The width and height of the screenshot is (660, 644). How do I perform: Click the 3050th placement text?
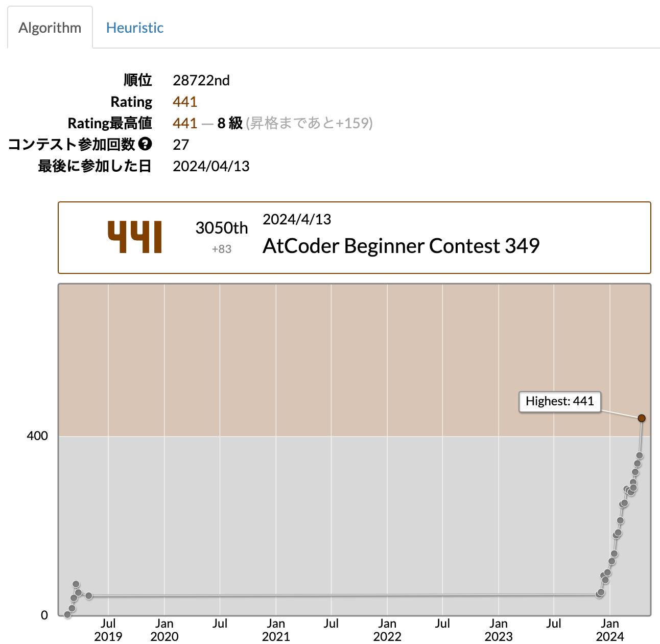222,228
